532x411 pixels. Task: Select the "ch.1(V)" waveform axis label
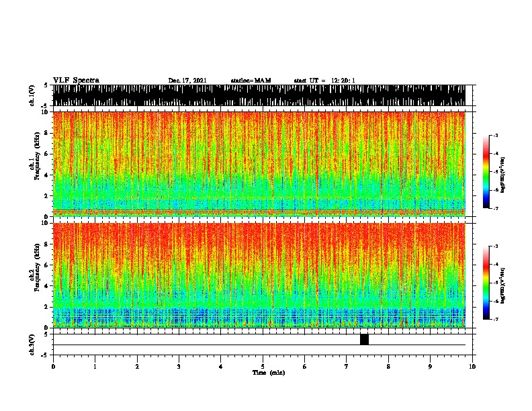[x=32, y=95]
